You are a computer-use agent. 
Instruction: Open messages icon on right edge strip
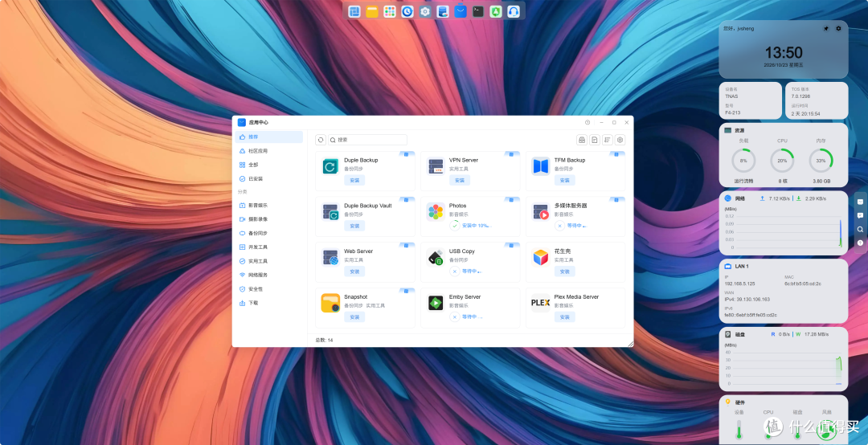(860, 215)
